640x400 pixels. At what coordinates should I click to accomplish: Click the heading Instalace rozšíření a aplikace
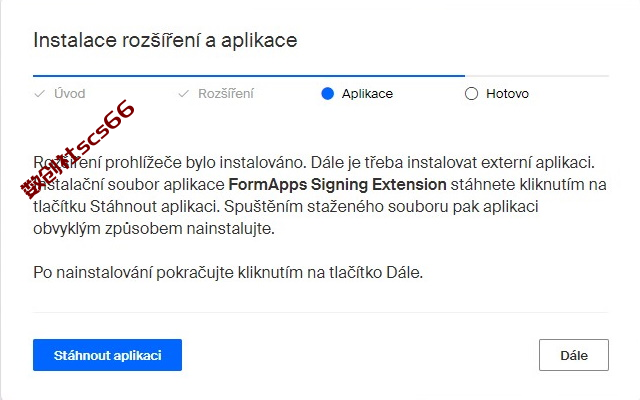pos(165,40)
